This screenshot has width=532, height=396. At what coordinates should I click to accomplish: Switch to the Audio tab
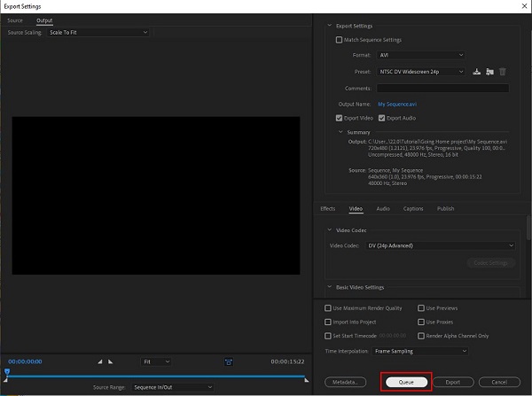(x=383, y=208)
